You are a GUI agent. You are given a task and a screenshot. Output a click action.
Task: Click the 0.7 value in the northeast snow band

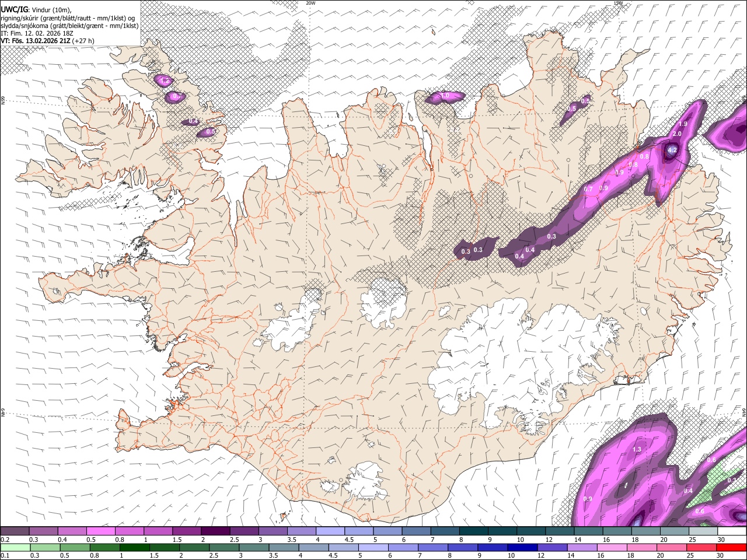pos(588,189)
